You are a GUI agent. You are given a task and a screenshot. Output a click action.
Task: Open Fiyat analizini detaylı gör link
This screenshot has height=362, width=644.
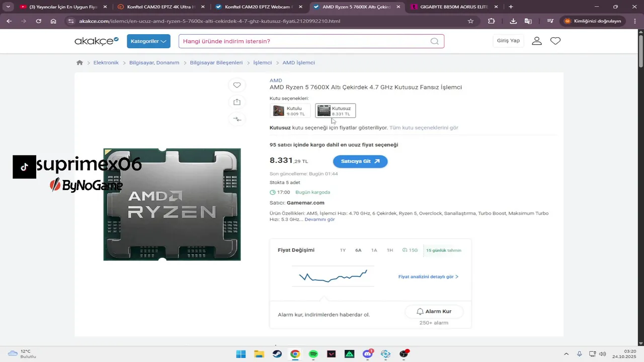(x=428, y=277)
